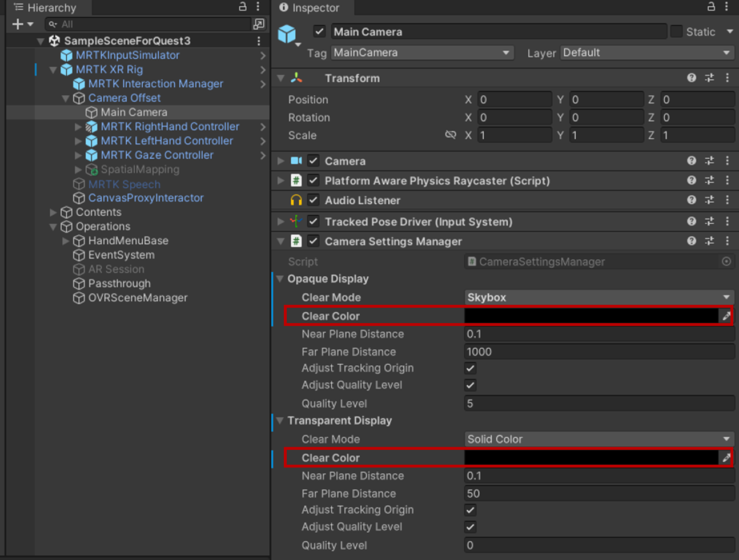Click the script object picker circle icon
The image size is (739, 560).
[x=726, y=261]
